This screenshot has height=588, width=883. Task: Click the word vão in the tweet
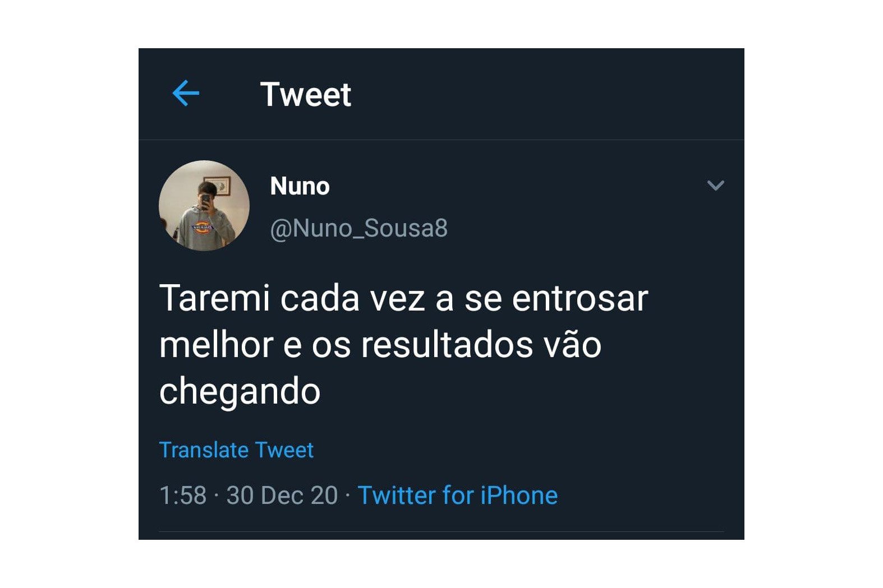572,345
